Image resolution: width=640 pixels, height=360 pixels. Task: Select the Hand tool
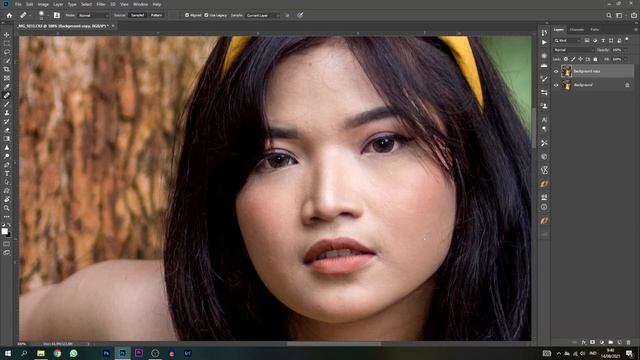(7, 200)
